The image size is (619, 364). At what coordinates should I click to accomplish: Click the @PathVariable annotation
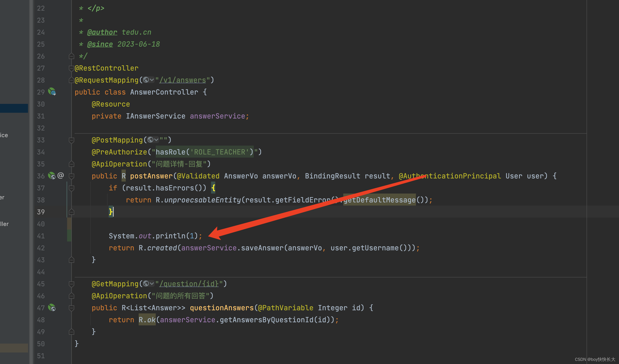coord(286,308)
